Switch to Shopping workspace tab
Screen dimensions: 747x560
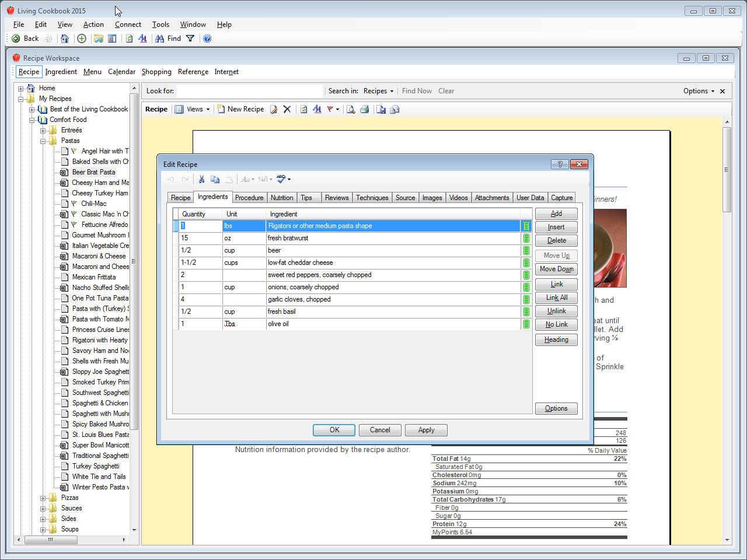click(156, 72)
